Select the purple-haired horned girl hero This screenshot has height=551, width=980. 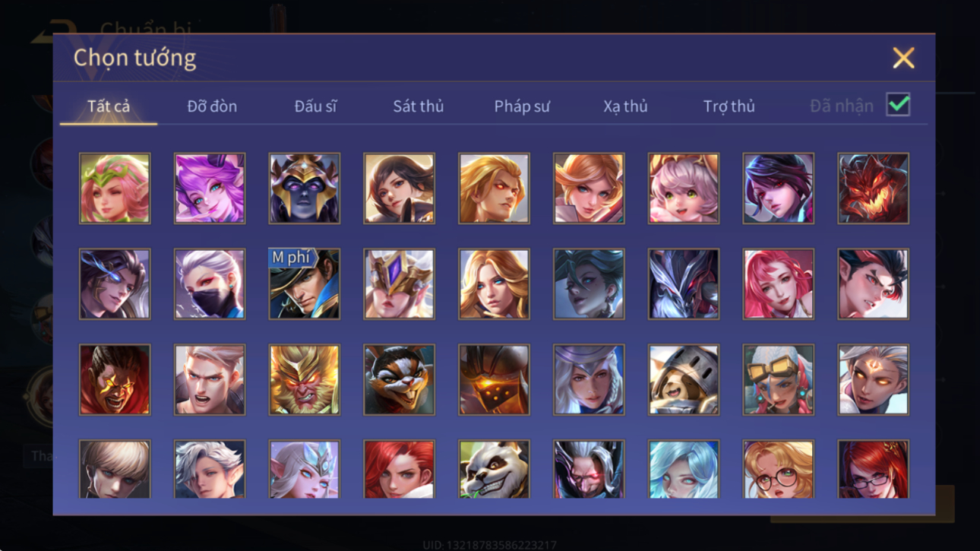click(x=210, y=188)
